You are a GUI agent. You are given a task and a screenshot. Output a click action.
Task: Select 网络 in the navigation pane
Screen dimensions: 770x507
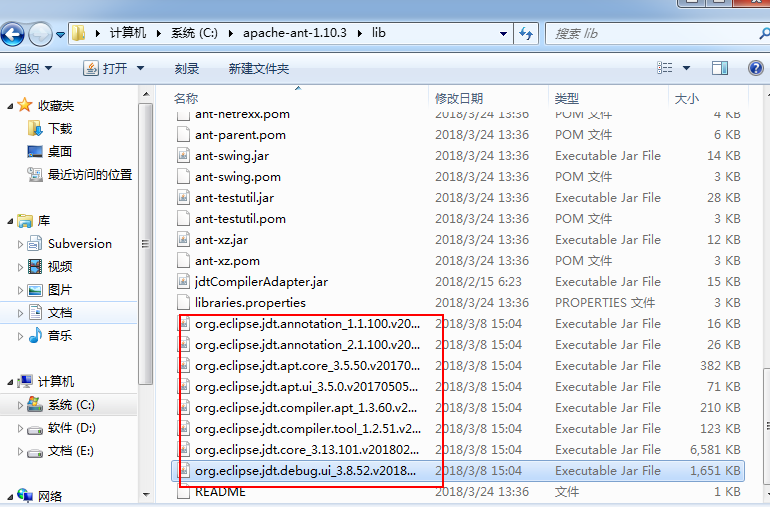[x=50, y=496]
